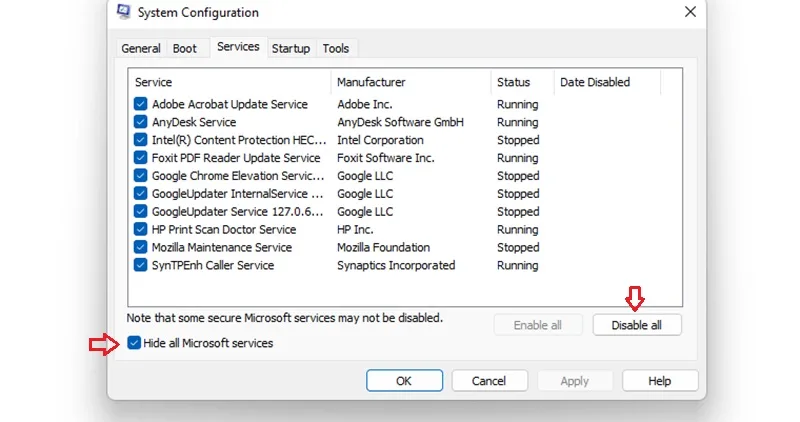The image size is (800, 422).
Task: Switch to the General tab
Action: click(141, 48)
